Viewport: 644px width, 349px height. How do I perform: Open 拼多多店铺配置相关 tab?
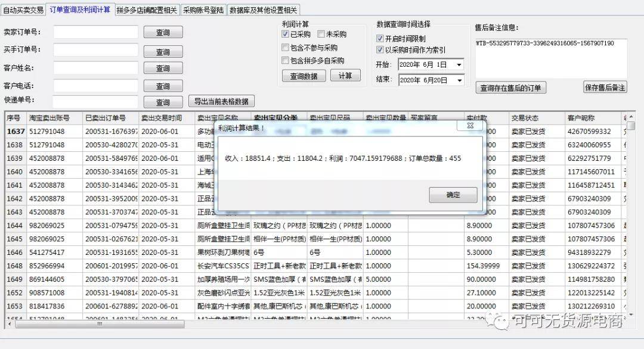click(x=147, y=10)
